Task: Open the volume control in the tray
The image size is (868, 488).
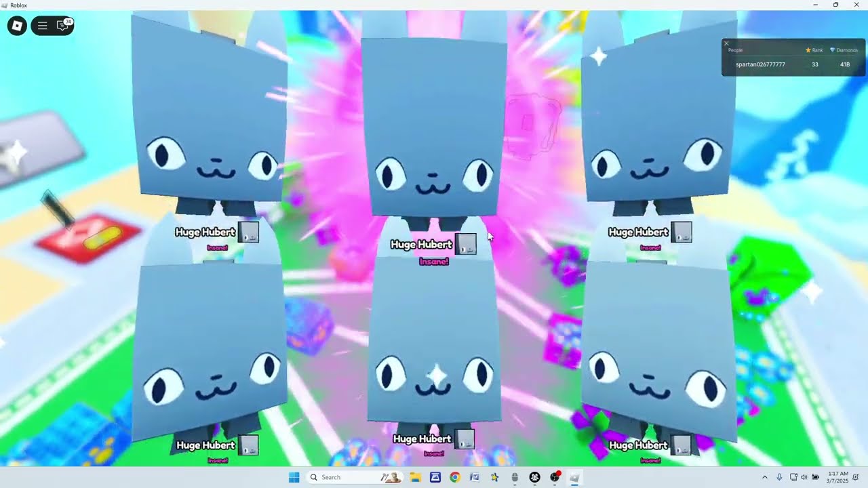Action: (x=804, y=477)
